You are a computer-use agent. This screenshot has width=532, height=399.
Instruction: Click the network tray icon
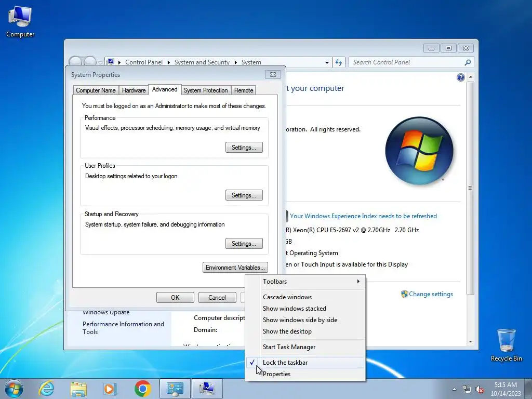pyautogui.click(x=467, y=389)
